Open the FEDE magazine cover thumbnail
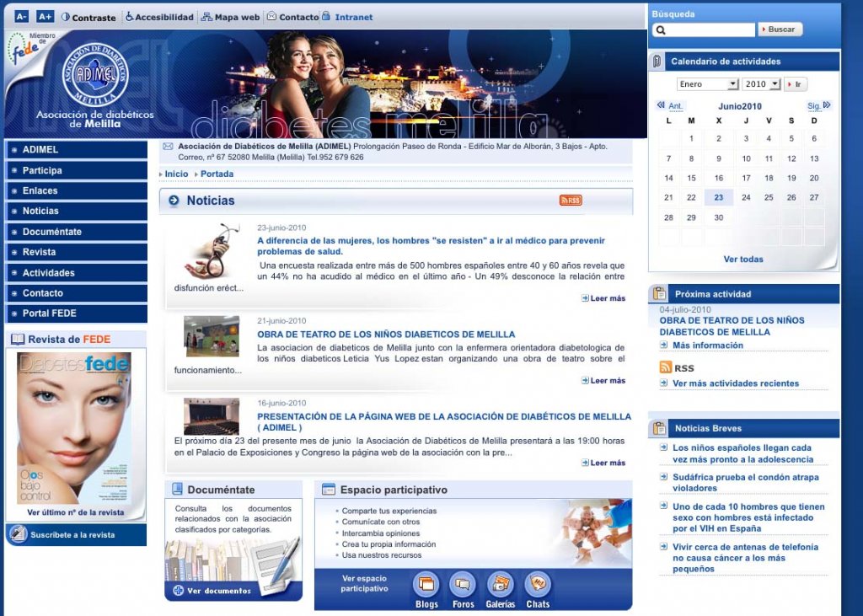The height and width of the screenshot is (616, 863). pos(74,428)
